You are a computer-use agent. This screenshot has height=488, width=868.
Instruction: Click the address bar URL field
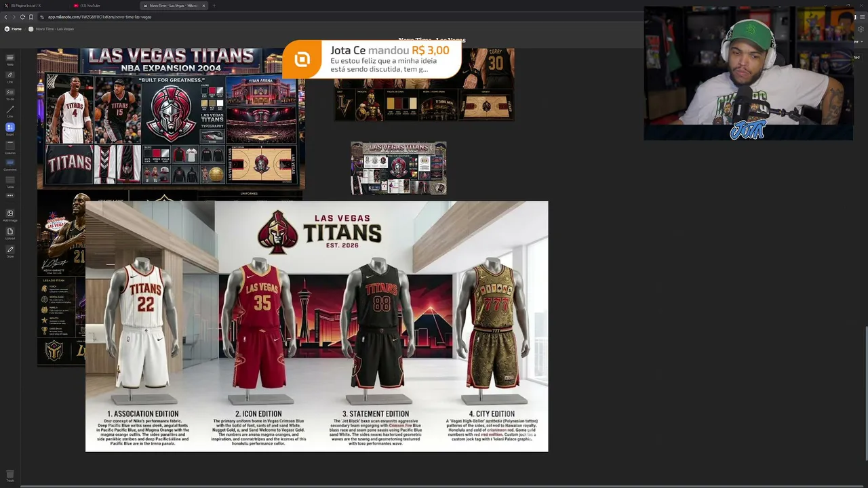tap(339, 17)
